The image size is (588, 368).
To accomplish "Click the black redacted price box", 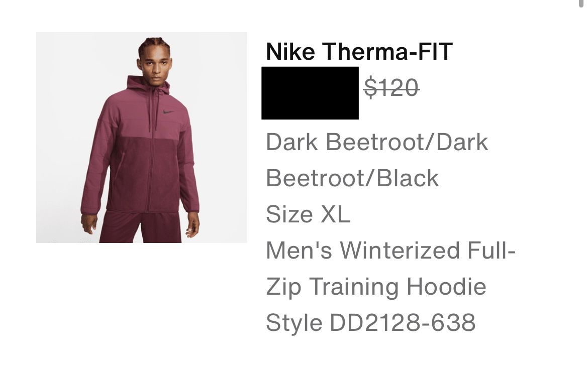I will click(x=310, y=93).
